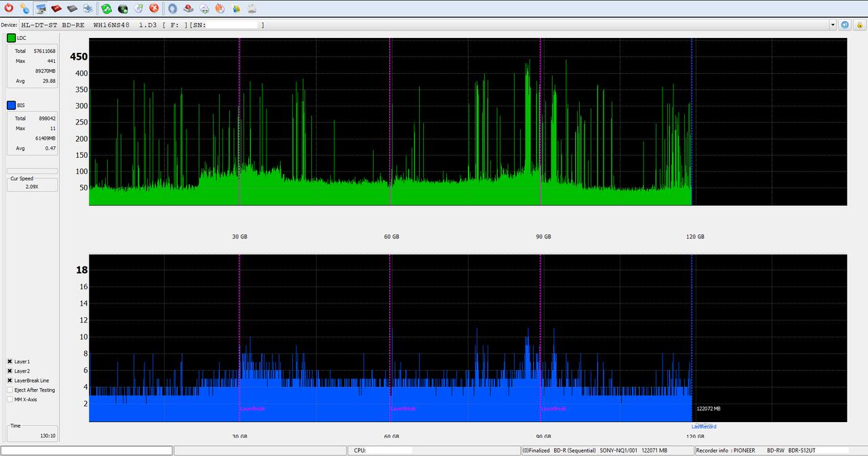Click the empty progress field in status bar

[x=87, y=451]
